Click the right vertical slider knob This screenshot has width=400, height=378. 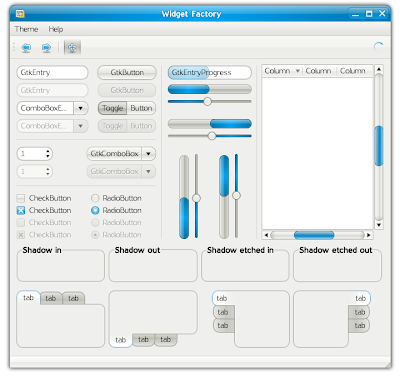(236, 195)
